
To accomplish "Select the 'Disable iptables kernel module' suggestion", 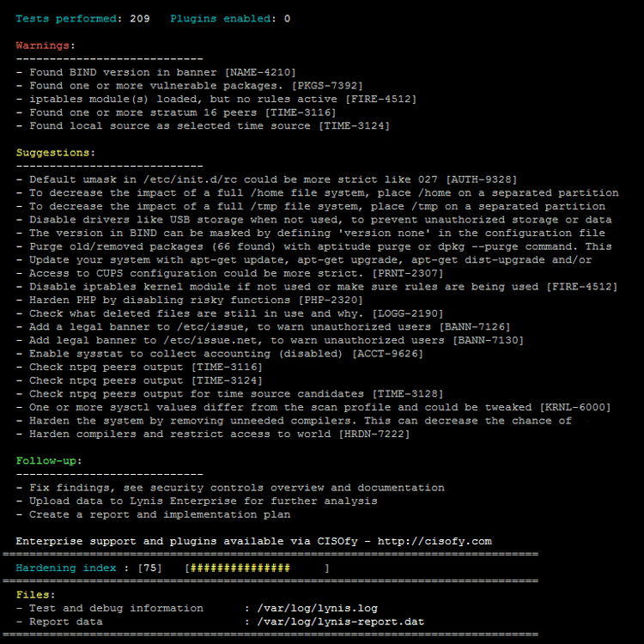I will (x=317, y=287).
